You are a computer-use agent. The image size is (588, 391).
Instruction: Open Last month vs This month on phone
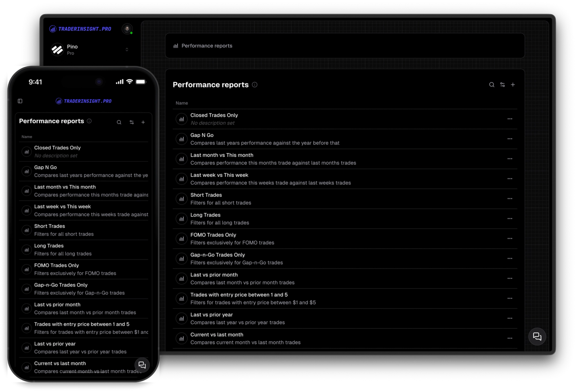[84, 191]
